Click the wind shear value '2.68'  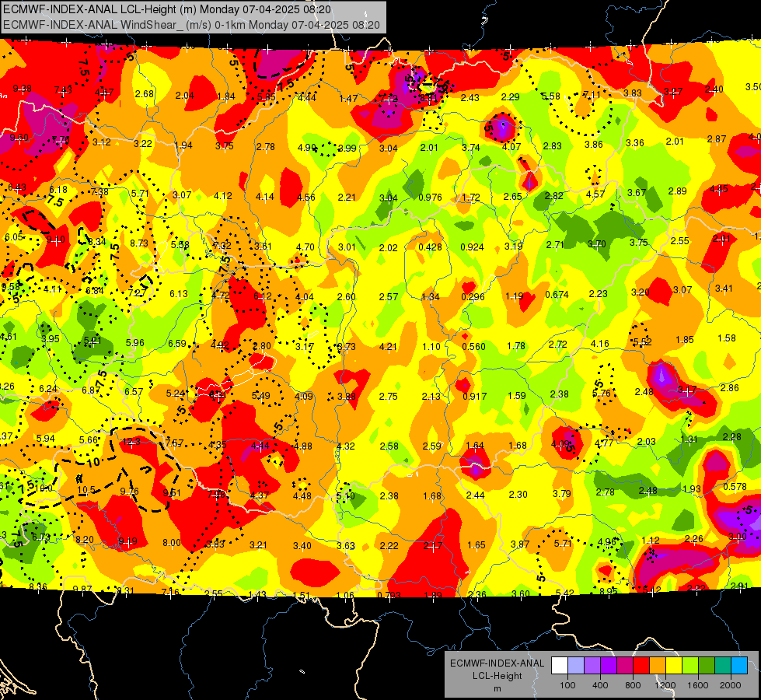coord(144,94)
